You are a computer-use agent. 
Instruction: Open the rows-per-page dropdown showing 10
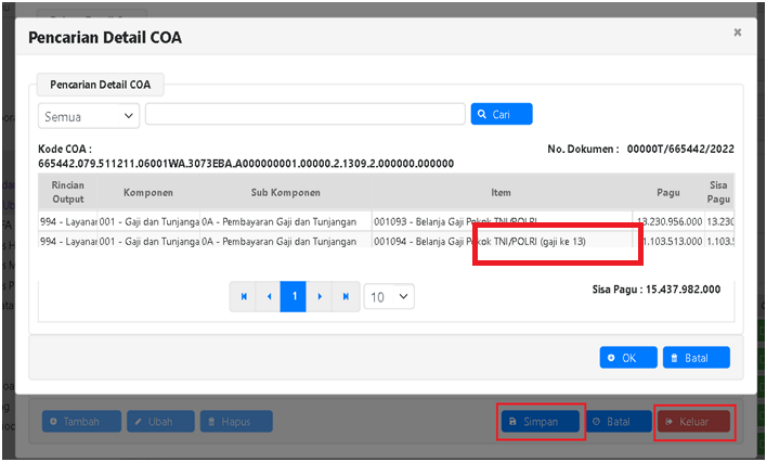389,297
